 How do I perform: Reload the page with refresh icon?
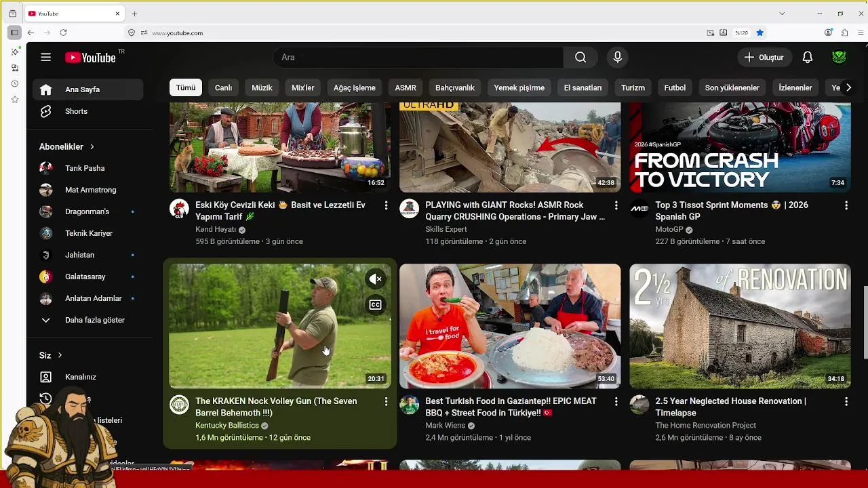[63, 33]
